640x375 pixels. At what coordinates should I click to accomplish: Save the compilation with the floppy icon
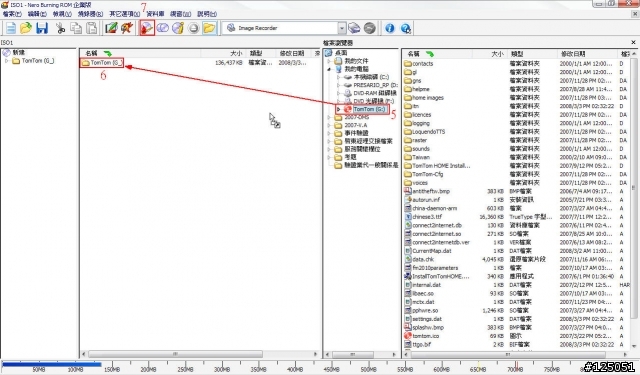[x=42, y=28]
